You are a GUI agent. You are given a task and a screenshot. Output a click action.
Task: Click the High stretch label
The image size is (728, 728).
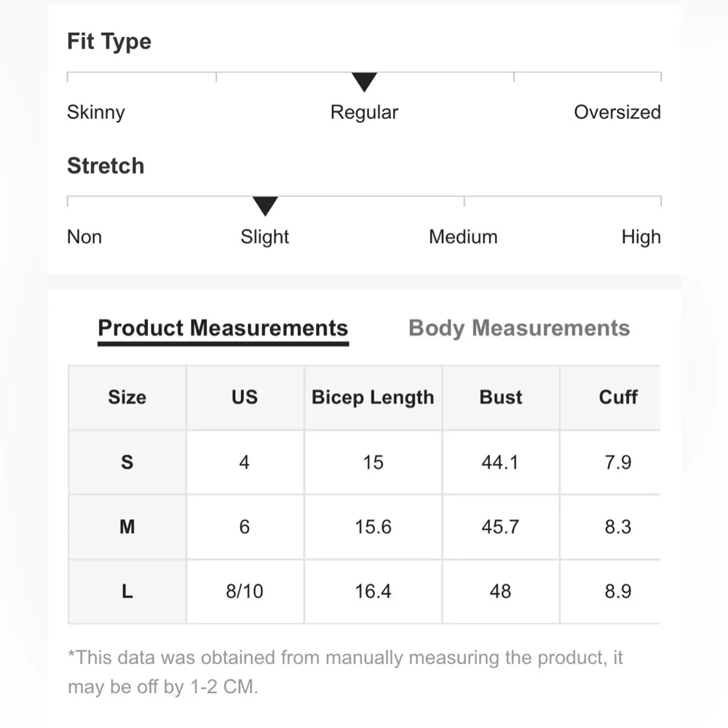pos(641,237)
